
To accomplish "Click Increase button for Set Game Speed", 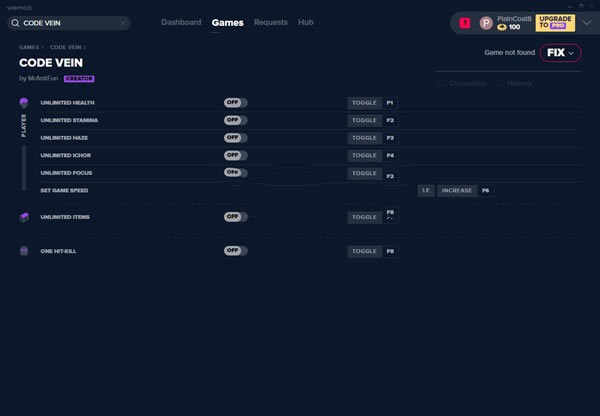I will coord(457,191).
